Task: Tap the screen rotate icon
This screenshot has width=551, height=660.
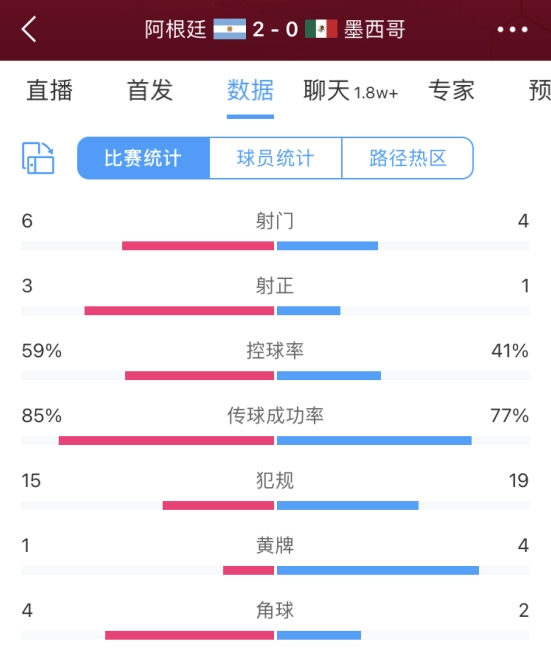Action: point(38,158)
